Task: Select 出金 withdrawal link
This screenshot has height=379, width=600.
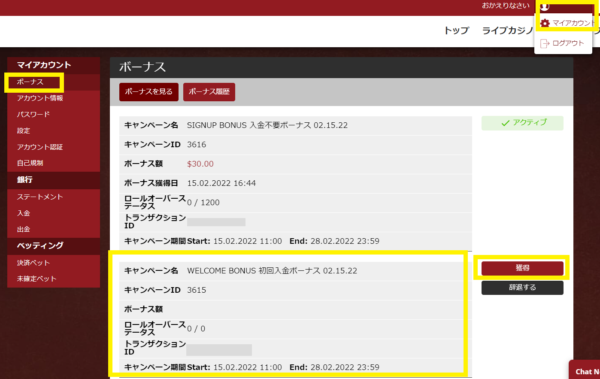Action: point(23,229)
